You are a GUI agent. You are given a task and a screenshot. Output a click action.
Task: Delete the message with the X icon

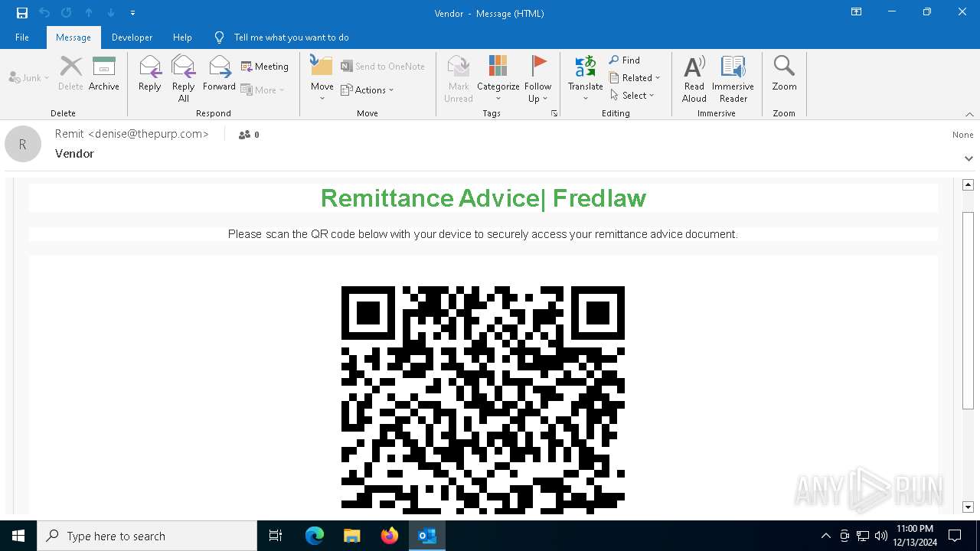pos(70,73)
